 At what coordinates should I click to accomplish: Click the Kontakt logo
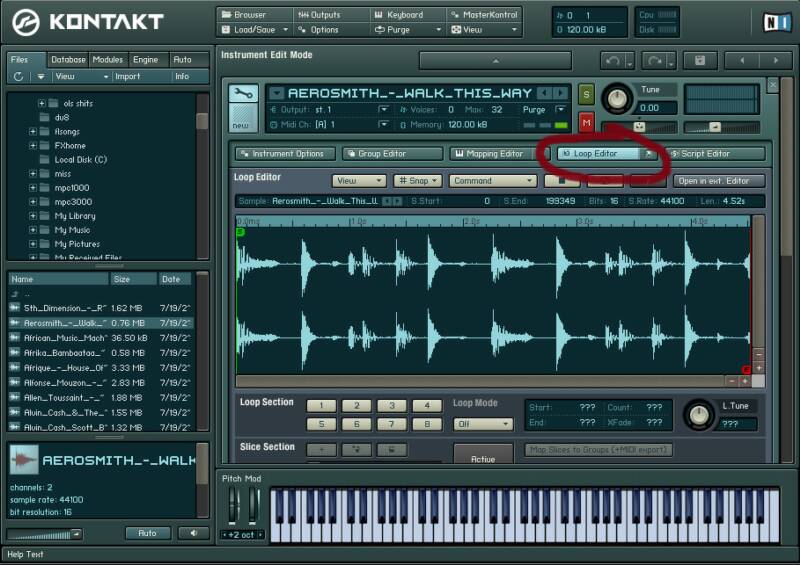88,22
